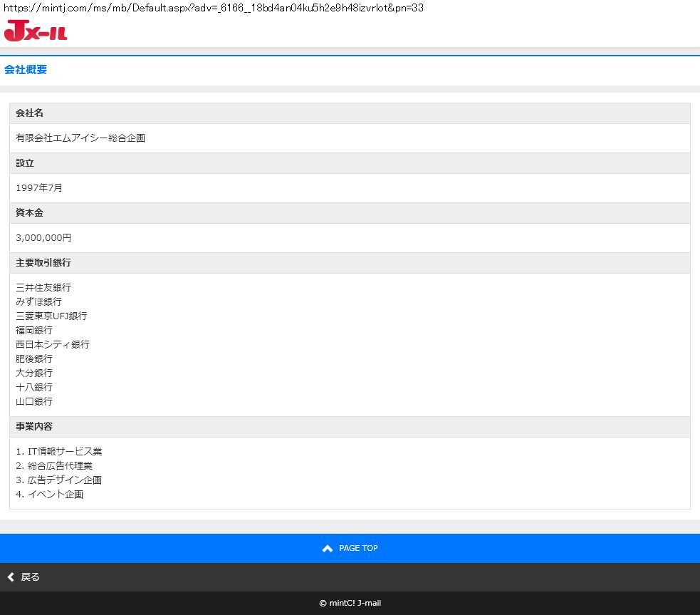Select the IT情報サービス業 business item
Viewport: 700px width, 615px height.
65,452
